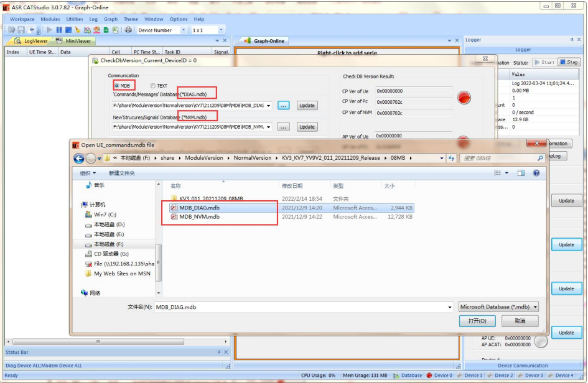The width and height of the screenshot is (588, 383).
Task: Open the Microsoft Database file type dropdown
Action: 498,307
